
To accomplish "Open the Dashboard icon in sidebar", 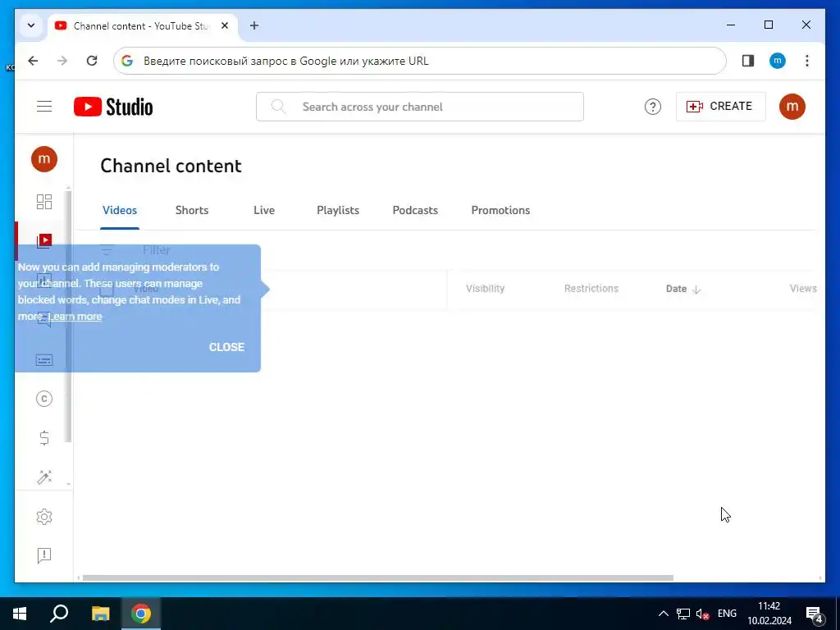I will tap(44, 202).
